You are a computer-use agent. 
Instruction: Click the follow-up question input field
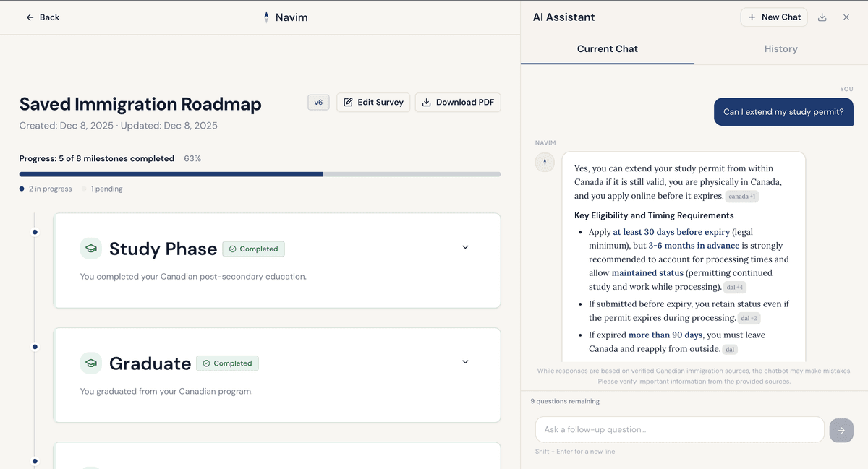click(679, 429)
